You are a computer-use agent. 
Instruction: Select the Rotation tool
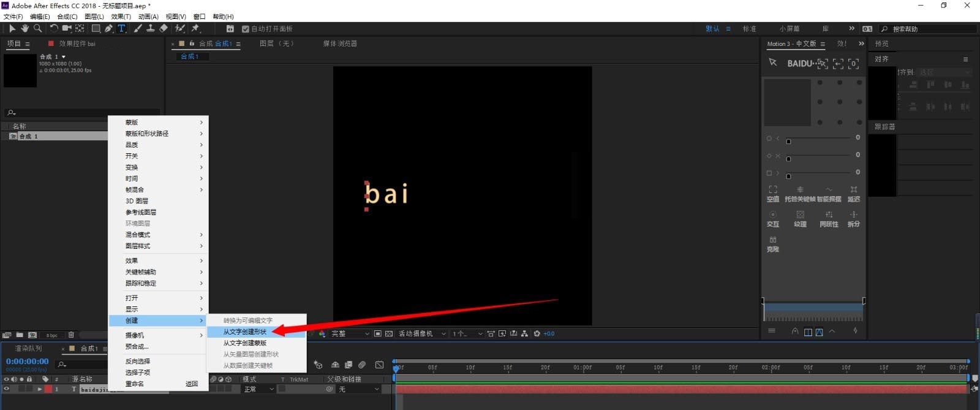pos(54,28)
